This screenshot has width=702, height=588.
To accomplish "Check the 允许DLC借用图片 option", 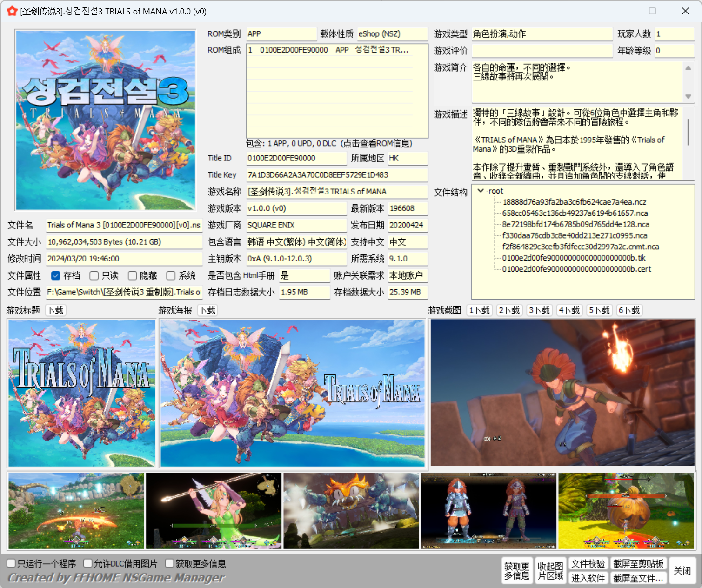I will pyautogui.click(x=88, y=563).
